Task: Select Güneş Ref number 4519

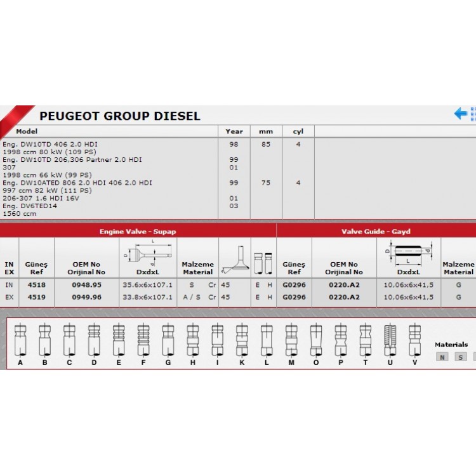Action: coord(36,297)
